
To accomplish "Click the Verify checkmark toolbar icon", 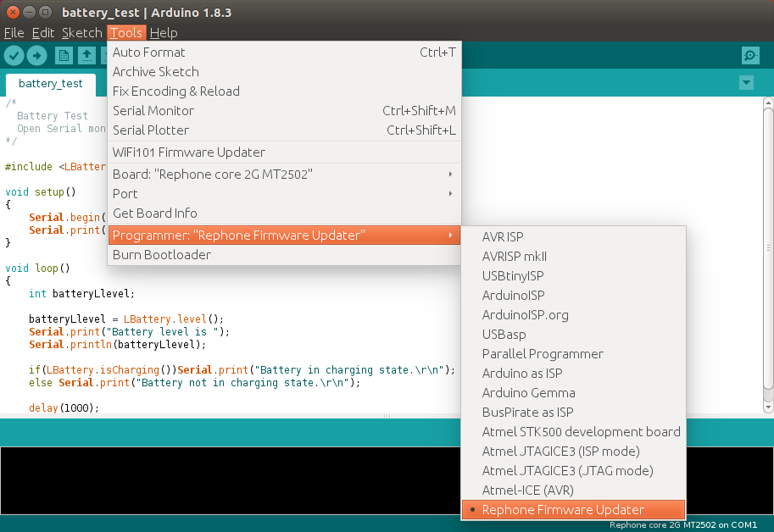I will [x=14, y=55].
